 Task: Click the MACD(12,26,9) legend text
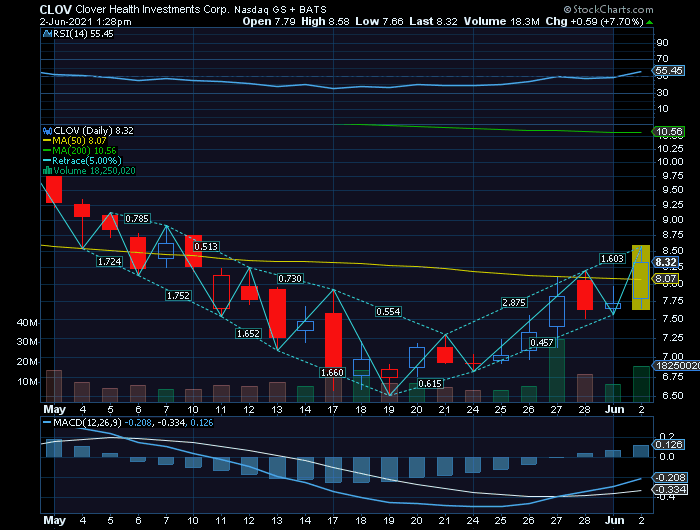coord(88,423)
